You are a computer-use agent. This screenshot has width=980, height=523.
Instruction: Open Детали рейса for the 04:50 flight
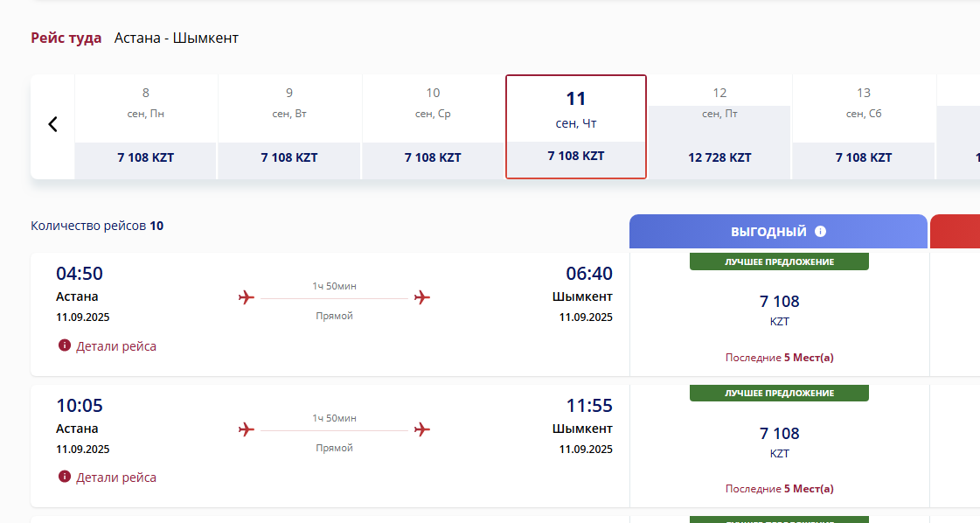pyautogui.click(x=116, y=346)
